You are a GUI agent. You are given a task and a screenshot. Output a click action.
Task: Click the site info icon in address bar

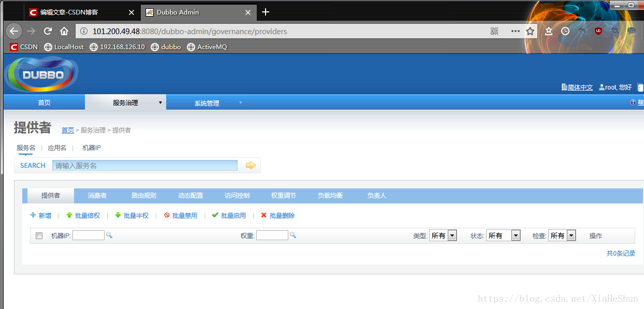tap(84, 32)
